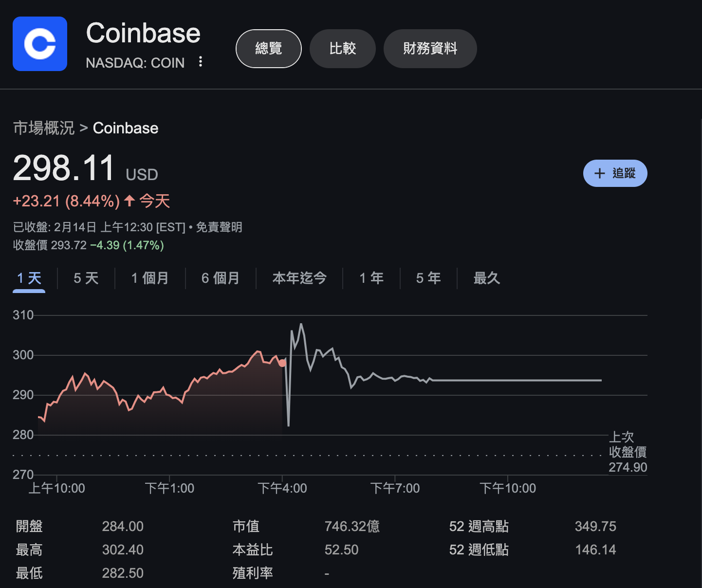Viewport: 702px width, 588px height.
Task: Select the 5 年 range
Action: pos(428,278)
